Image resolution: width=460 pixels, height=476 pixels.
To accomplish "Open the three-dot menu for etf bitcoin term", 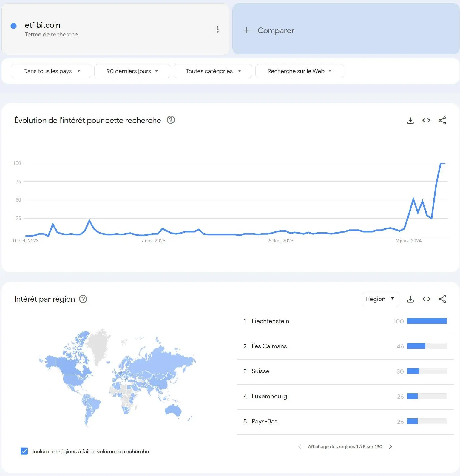I will (218, 29).
